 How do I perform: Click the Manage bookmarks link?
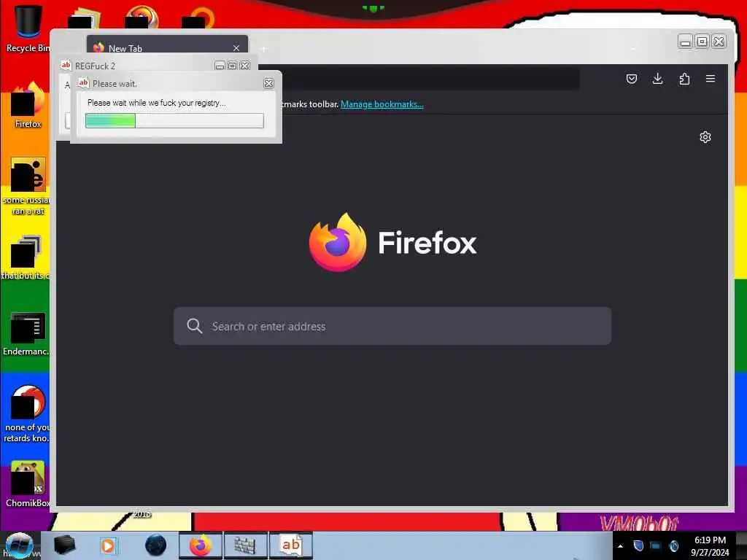[382, 104]
